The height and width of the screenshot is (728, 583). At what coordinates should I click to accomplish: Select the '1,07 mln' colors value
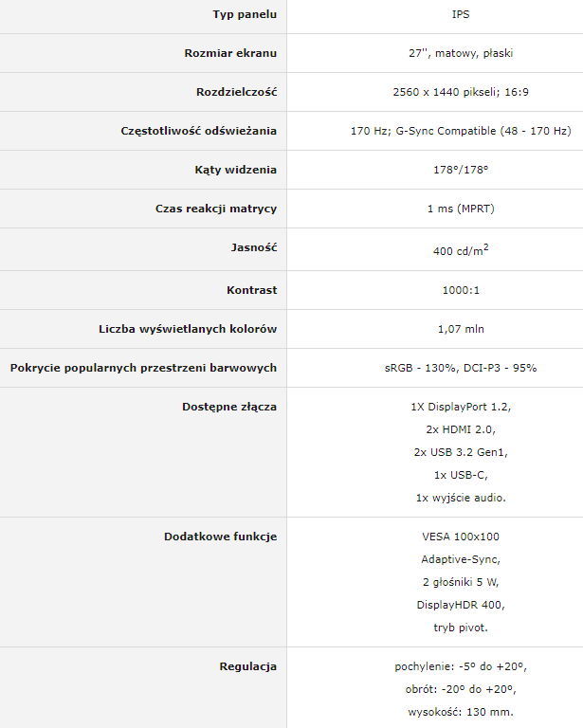[461, 329]
